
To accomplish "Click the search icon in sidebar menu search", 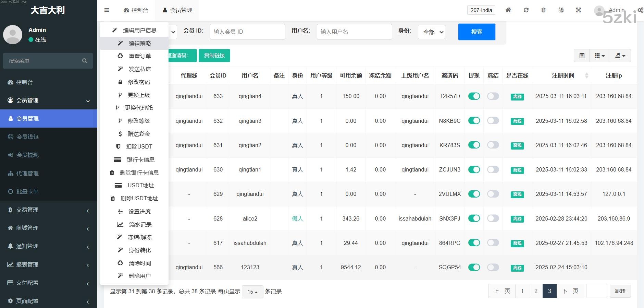I will [x=85, y=61].
